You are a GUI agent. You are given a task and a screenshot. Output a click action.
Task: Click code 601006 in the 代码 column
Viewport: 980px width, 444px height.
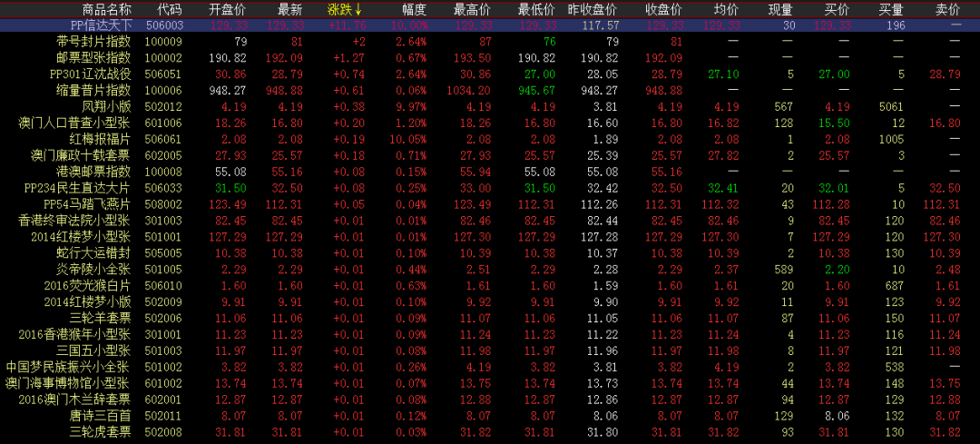click(163, 123)
